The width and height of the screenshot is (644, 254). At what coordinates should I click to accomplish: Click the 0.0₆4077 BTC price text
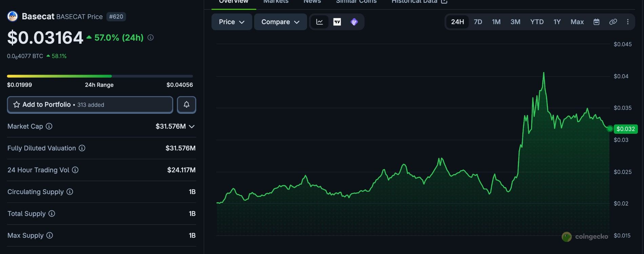tap(25, 56)
